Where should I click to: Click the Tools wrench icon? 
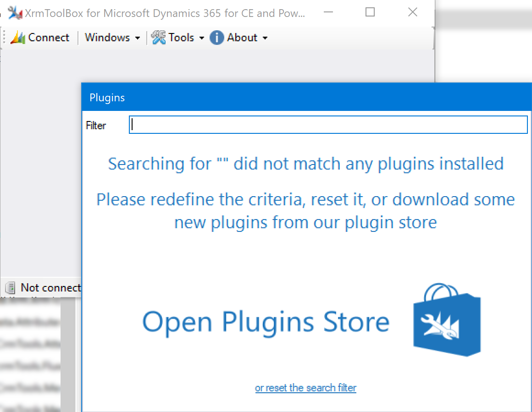coord(158,38)
